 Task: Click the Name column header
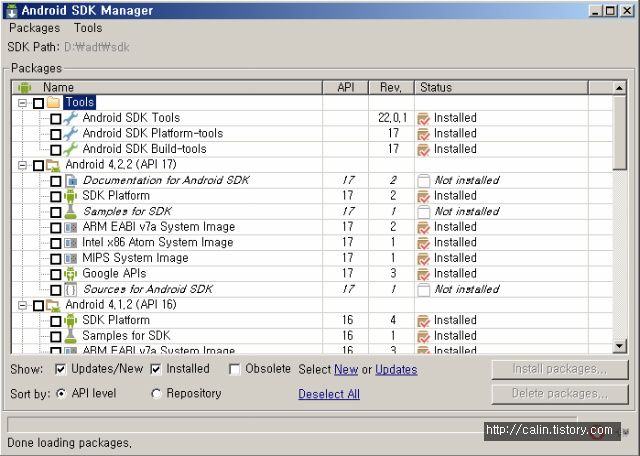(x=167, y=87)
